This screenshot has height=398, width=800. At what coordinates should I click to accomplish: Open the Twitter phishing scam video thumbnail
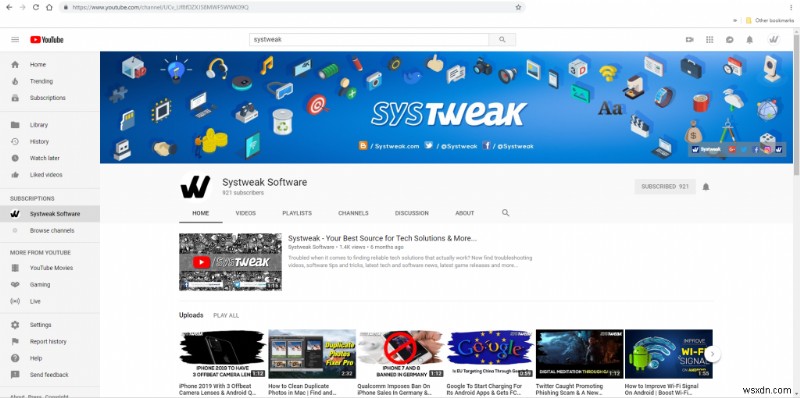point(579,354)
